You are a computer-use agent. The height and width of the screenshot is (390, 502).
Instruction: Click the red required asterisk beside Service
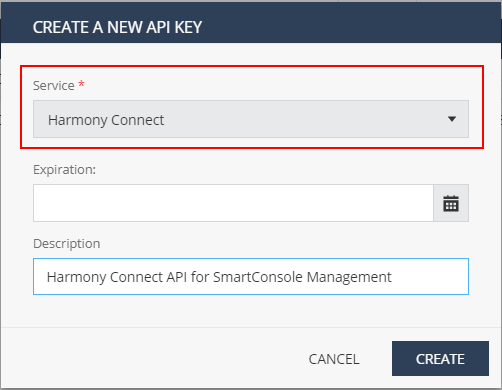81,84
